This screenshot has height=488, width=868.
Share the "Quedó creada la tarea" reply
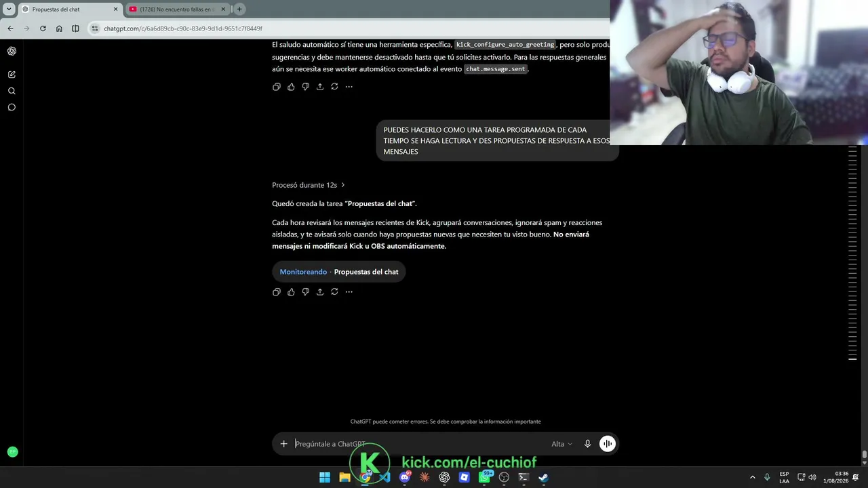click(320, 292)
